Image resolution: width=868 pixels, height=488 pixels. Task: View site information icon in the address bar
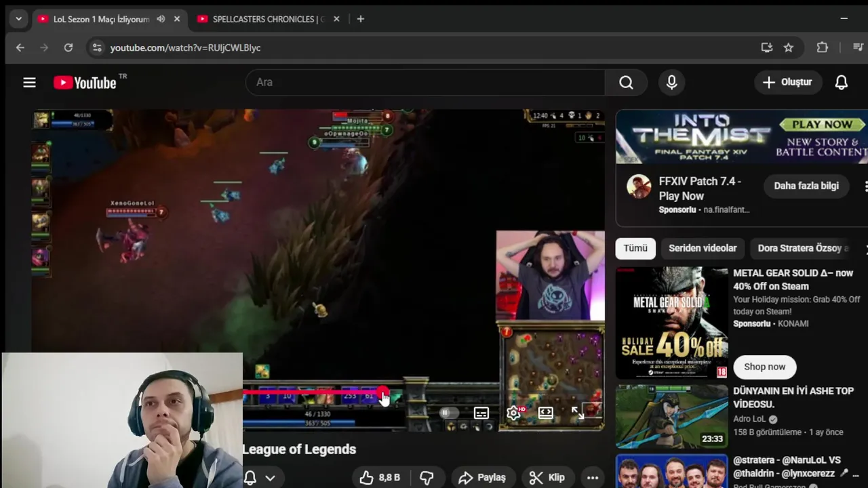[x=97, y=47]
